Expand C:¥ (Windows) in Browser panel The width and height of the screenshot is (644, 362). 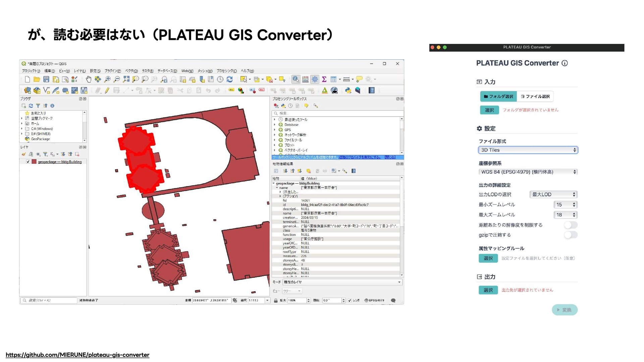22,129
